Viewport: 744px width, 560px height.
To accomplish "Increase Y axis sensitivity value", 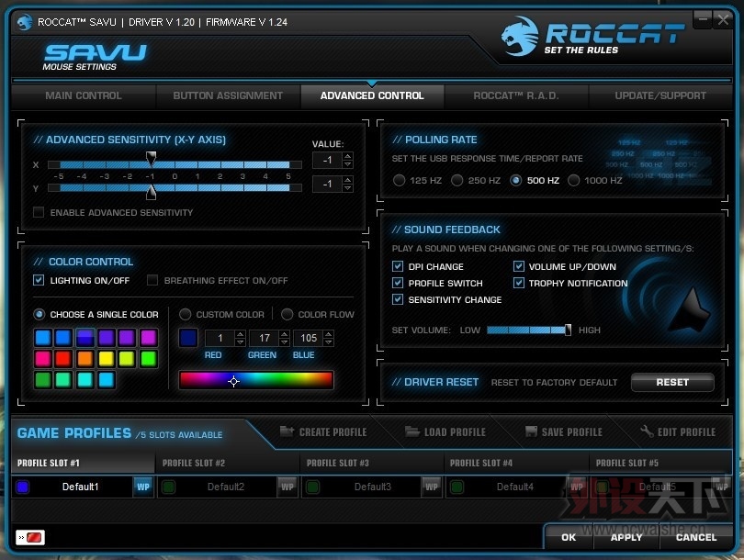I will coord(348,180).
